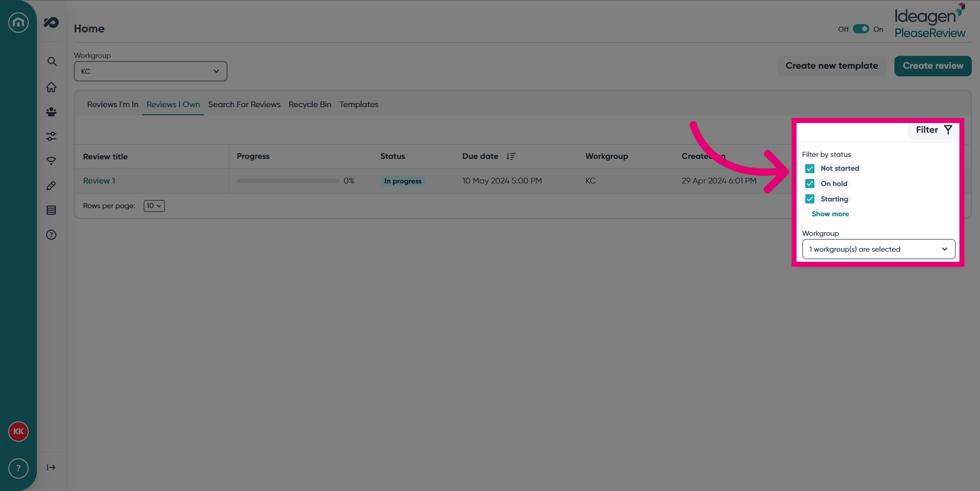Click Show more status filters
The image size is (980, 491).
pyautogui.click(x=830, y=214)
